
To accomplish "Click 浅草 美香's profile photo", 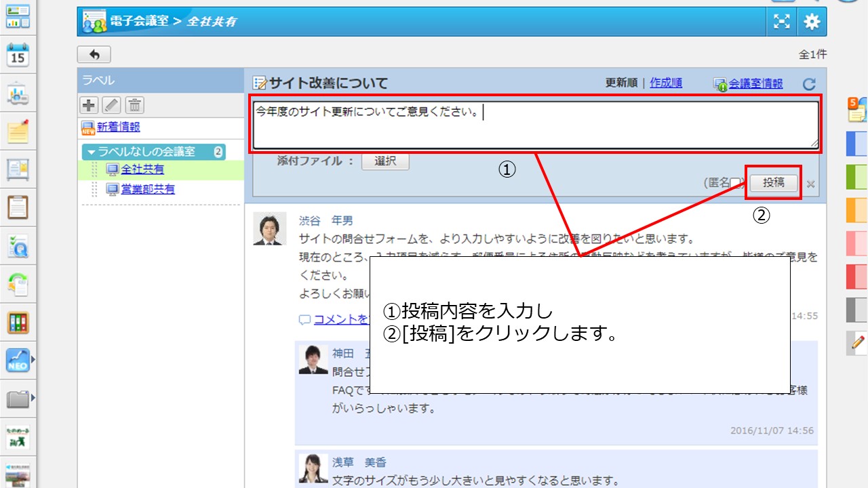I will pyautogui.click(x=313, y=468).
